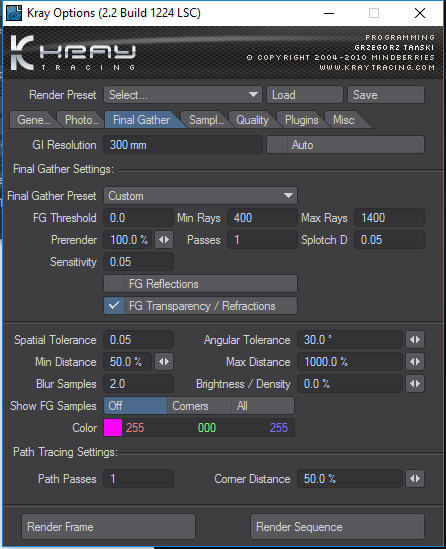Click the Angular Tolerance slider arrows

(x=415, y=340)
